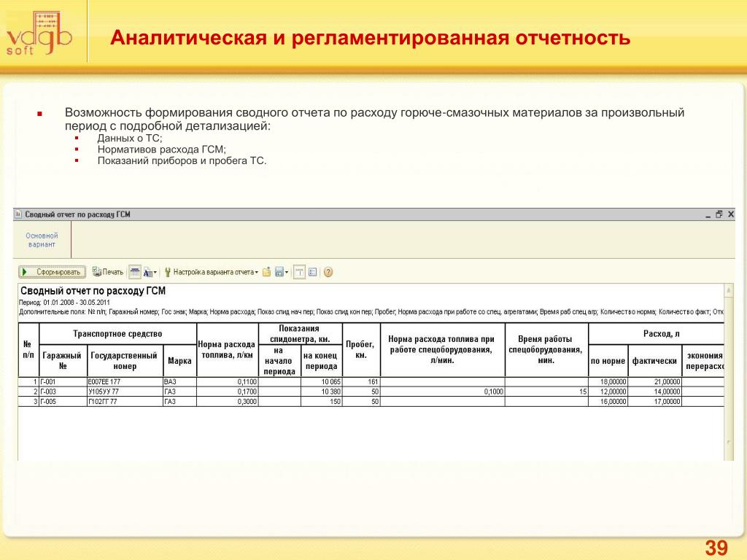Click the fuel norm value 0,3000
This screenshot has height=560, width=747.
[x=228, y=402]
